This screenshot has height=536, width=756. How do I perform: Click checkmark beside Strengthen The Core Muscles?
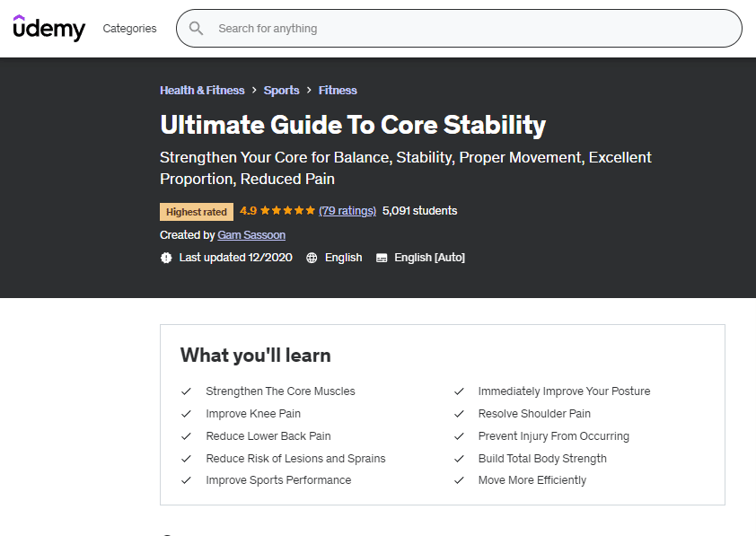click(x=187, y=391)
